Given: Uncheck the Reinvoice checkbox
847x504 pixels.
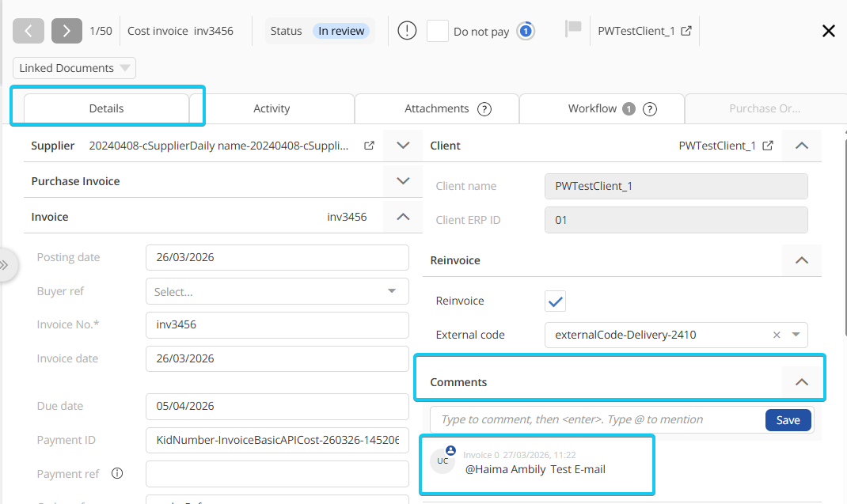Looking at the screenshot, I should pyautogui.click(x=556, y=301).
